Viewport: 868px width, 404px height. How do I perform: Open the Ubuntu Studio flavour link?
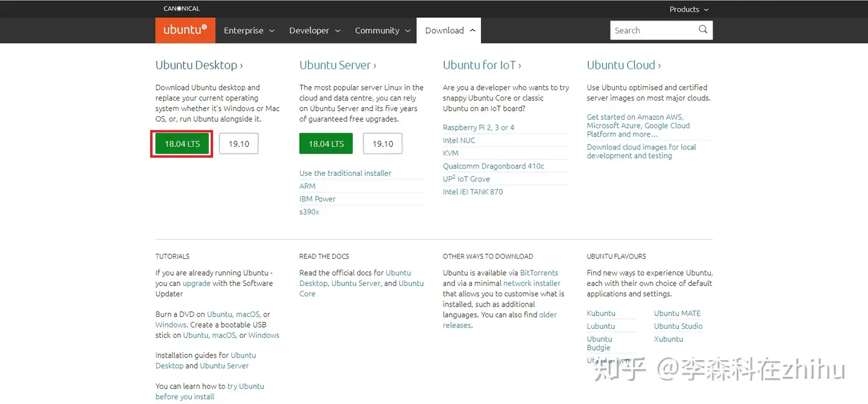679,326
